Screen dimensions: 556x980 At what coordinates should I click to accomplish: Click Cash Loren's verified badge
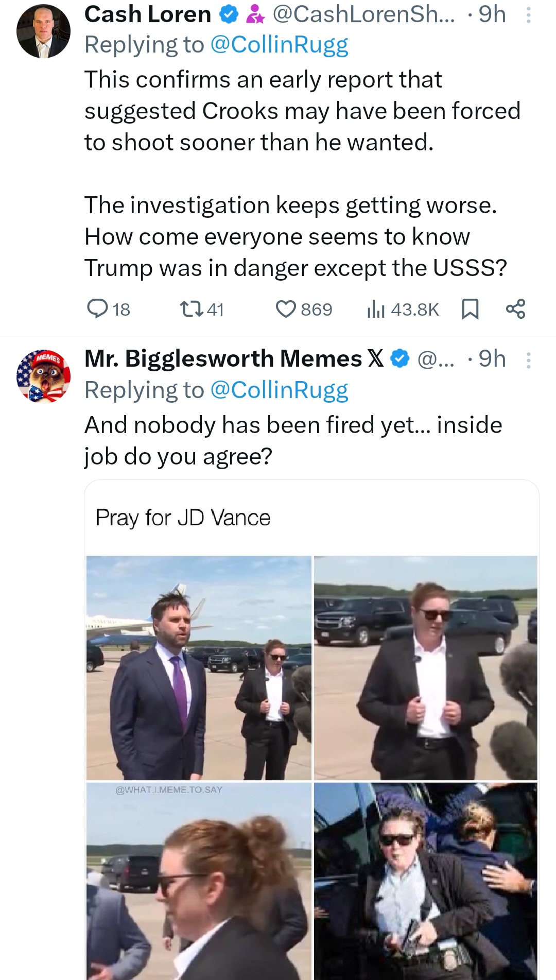(x=229, y=15)
